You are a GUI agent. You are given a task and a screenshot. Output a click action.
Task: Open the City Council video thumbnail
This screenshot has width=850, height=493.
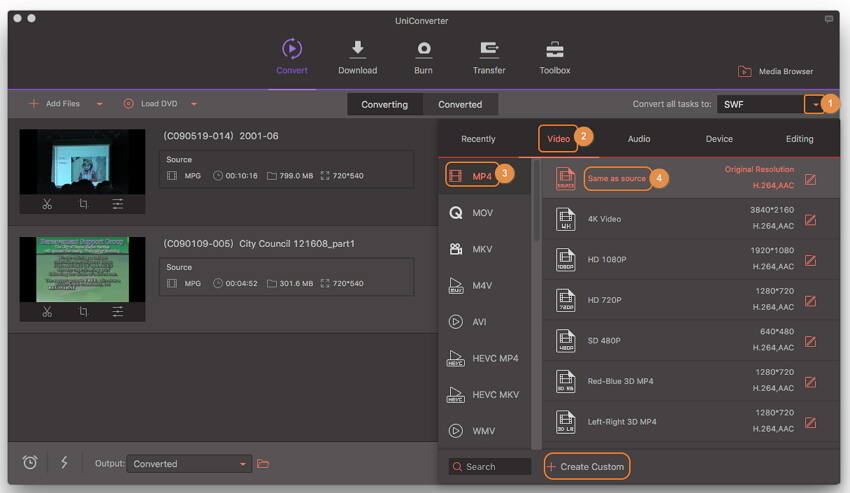pyautogui.click(x=82, y=270)
